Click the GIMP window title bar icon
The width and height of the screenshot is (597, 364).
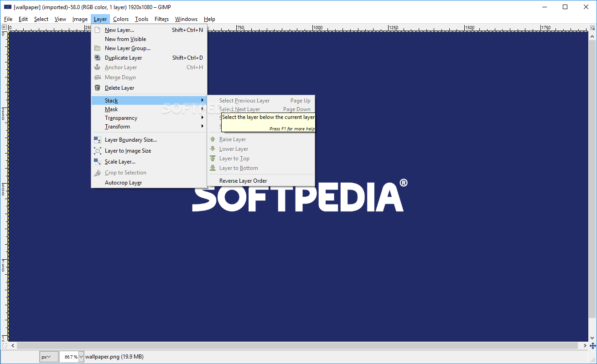8,7
